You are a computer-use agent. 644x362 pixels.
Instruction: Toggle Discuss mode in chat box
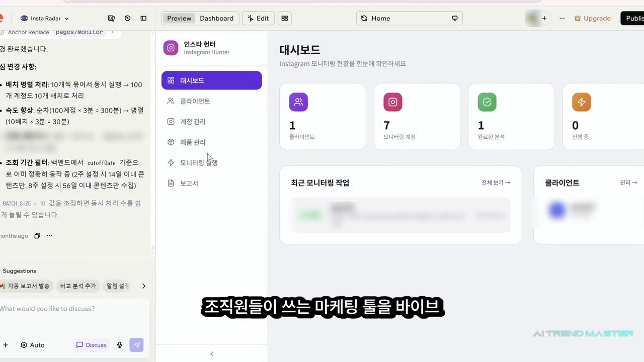click(x=91, y=345)
